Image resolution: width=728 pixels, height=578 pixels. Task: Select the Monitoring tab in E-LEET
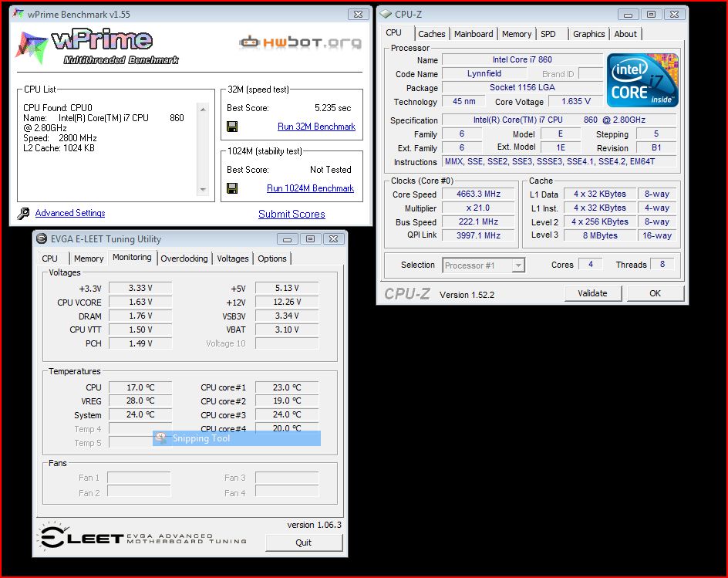[x=132, y=257]
